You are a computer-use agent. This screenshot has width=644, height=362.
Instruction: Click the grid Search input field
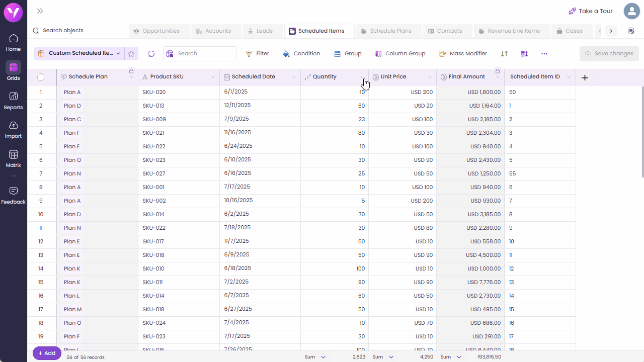click(x=200, y=54)
